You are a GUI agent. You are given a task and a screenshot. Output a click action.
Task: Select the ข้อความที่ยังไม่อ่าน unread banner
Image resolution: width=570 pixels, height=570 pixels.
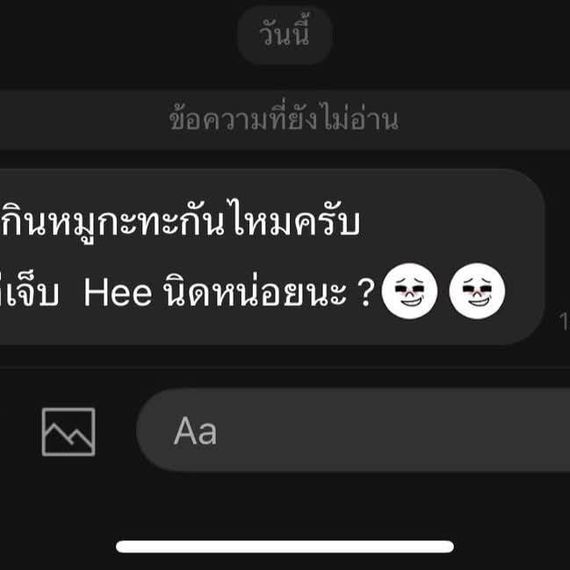coord(285,120)
